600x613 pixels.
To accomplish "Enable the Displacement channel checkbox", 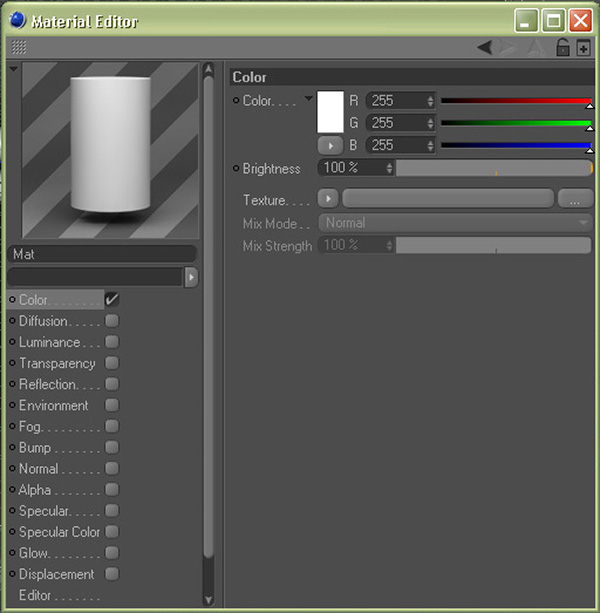I will pyautogui.click(x=112, y=574).
